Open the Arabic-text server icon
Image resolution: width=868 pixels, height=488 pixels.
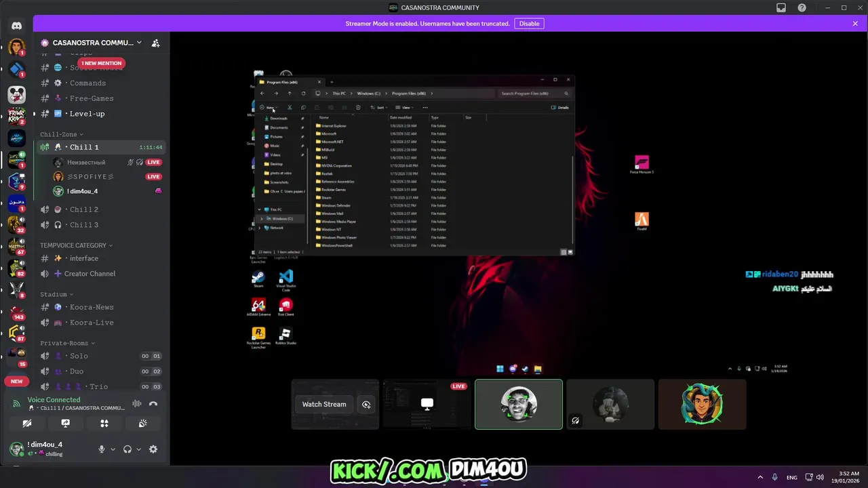[x=16, y=203]
